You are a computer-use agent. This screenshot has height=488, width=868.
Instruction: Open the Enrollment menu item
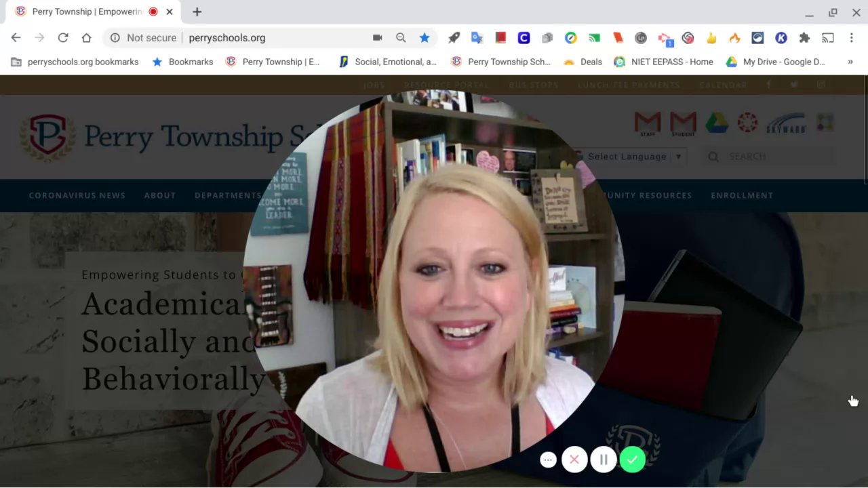coord(742,195)
